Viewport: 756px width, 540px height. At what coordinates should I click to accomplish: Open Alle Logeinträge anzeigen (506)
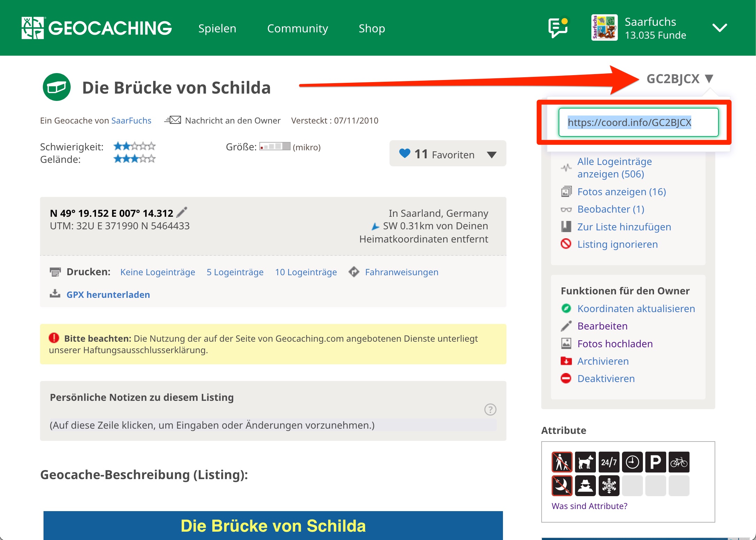[615, 168]
